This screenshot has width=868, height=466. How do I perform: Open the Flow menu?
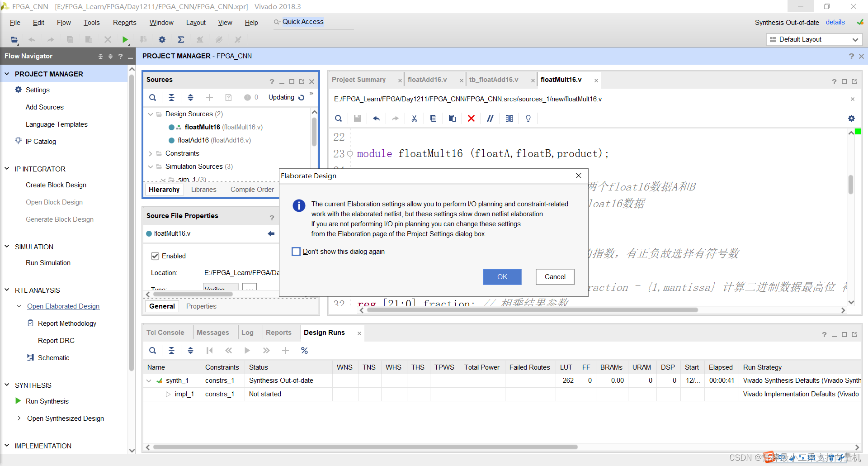(x=64, y=23)
